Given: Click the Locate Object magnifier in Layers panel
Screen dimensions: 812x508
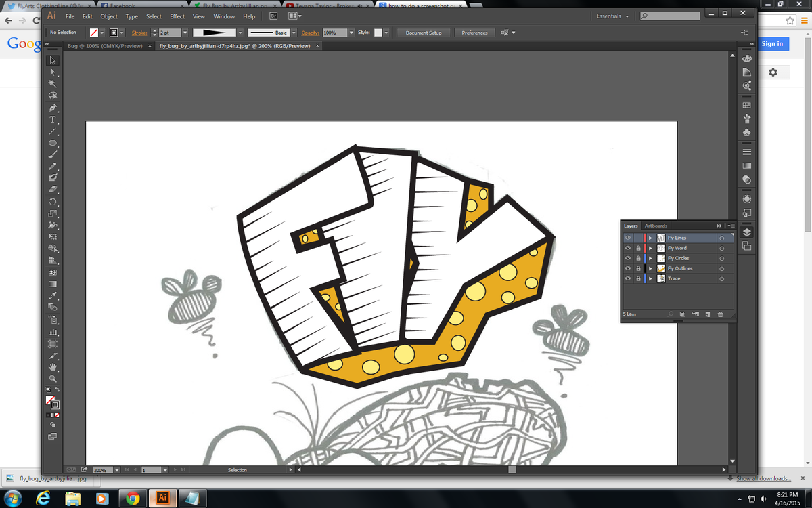Looking at the screenshot, I should tap(671, 314).
